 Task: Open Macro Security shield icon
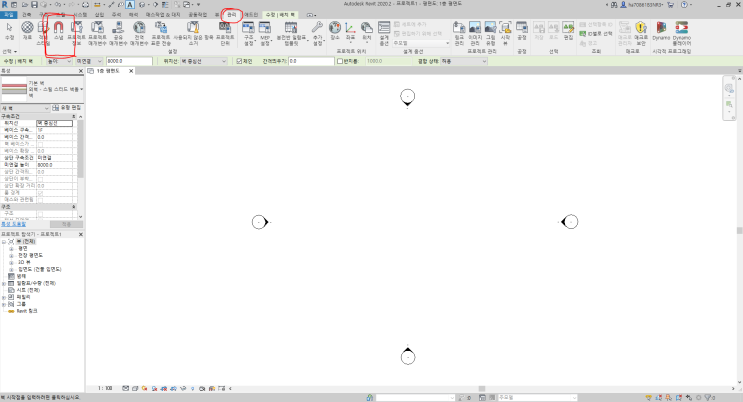(x=641, y=32)
